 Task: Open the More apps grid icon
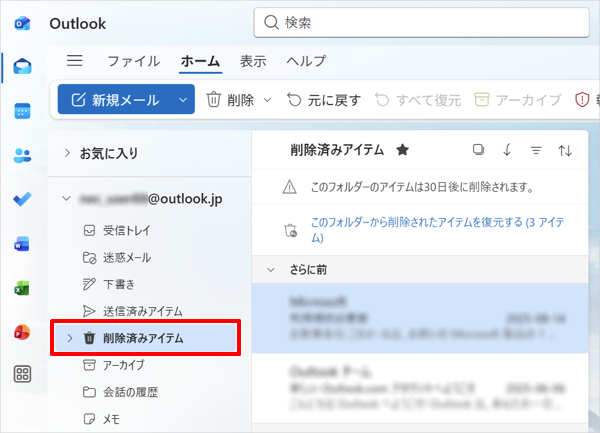tap(23, 374)
